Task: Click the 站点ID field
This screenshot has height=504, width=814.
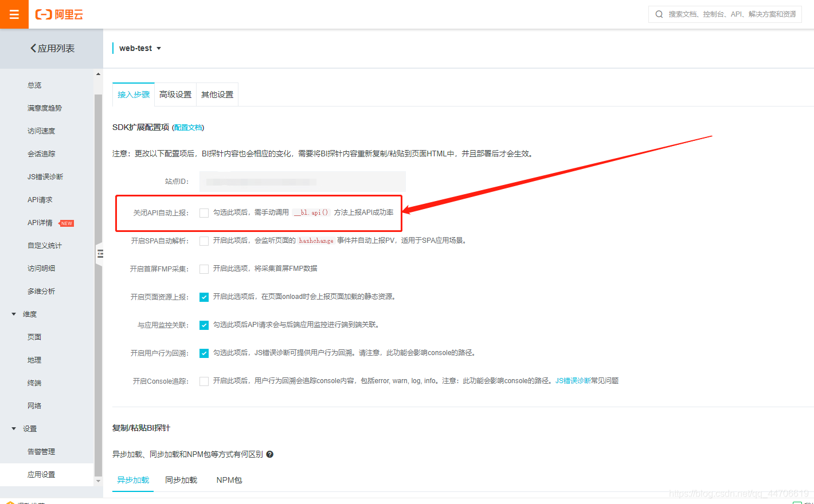Action: coord(303,182)
